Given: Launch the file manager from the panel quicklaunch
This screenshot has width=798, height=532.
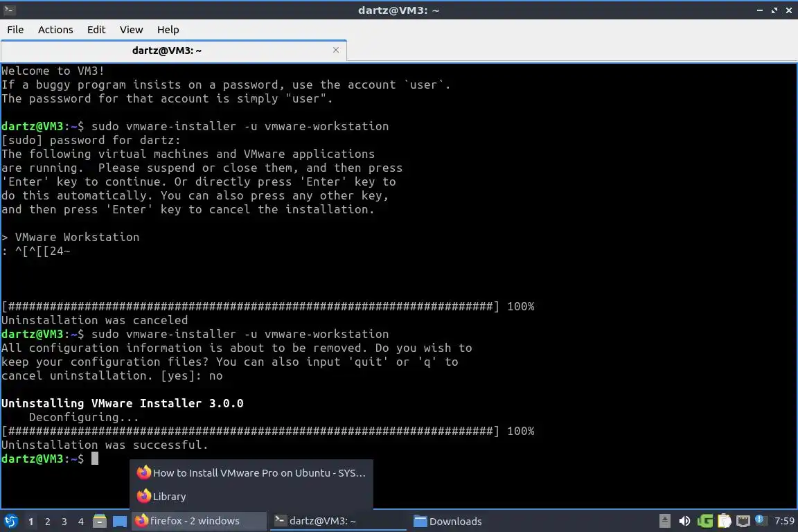Looking at the screenshot, I should tap(100, 521).
